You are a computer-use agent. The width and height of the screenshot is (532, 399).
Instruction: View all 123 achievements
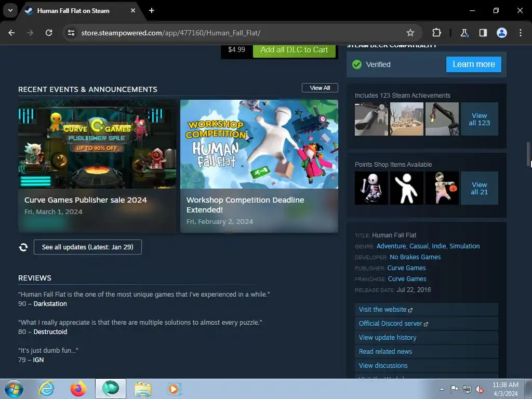[480, 119]
